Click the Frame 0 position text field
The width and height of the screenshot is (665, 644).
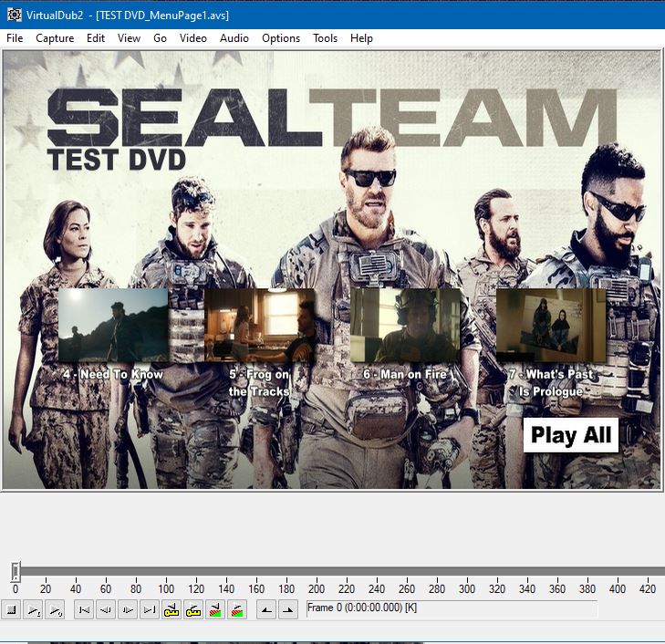click(452, 608)
